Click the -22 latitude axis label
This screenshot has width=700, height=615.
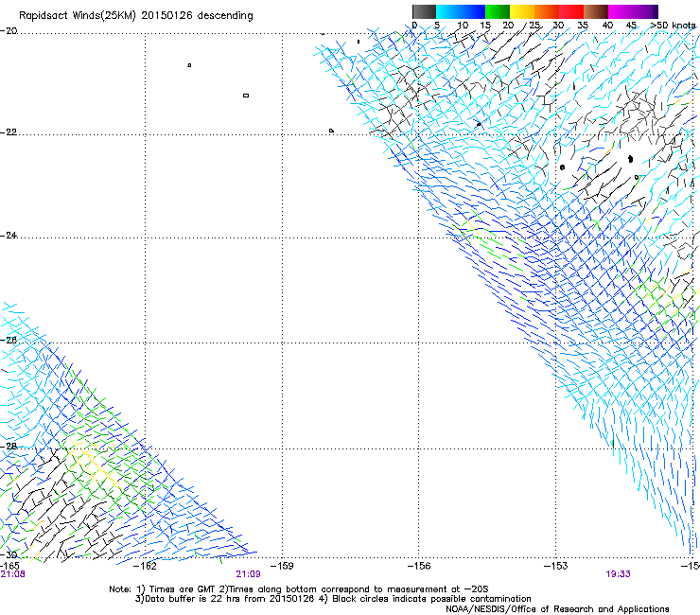[9, 132]
